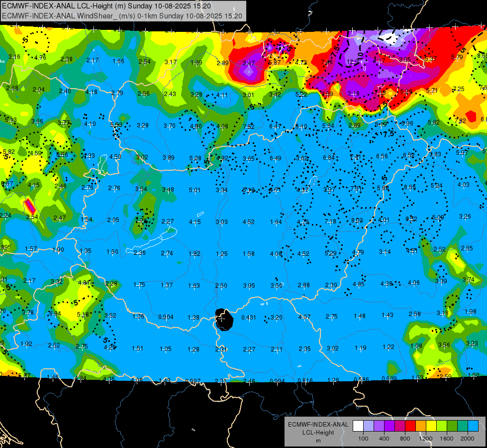Click the wind shear value 0.816

(x=305, y=380)
